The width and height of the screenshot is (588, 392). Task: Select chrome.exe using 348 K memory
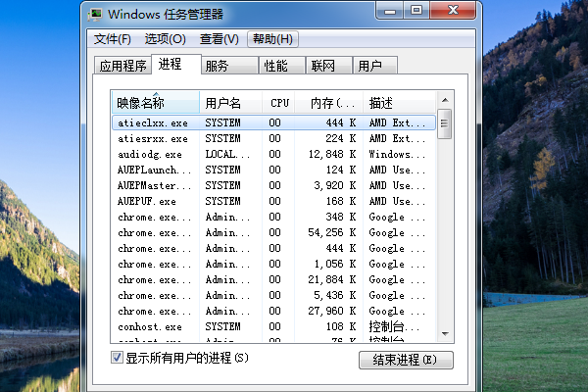[273, 218]
